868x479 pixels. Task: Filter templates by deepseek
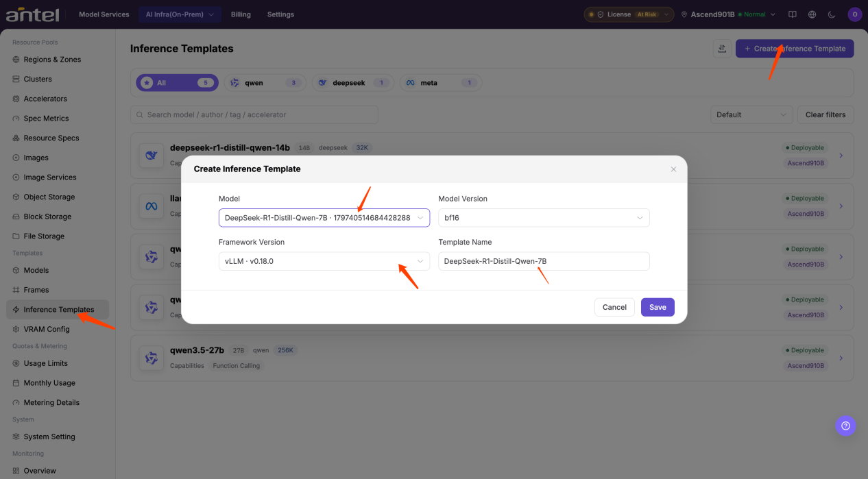[353, 83]
